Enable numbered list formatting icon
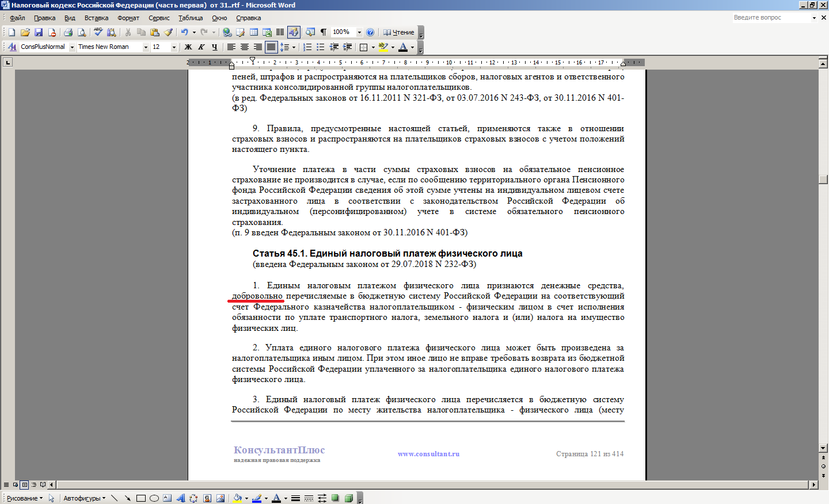The image size is (829, 504). [x=307, y=47]
